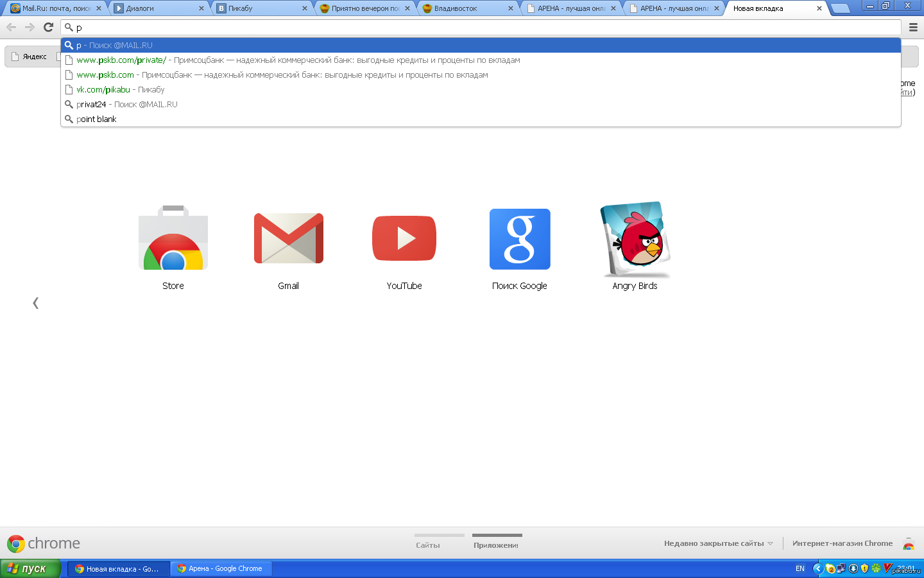Click the page reload button
Image resolution: width=924 pixels, height=578 pixels.
(48, 27)
